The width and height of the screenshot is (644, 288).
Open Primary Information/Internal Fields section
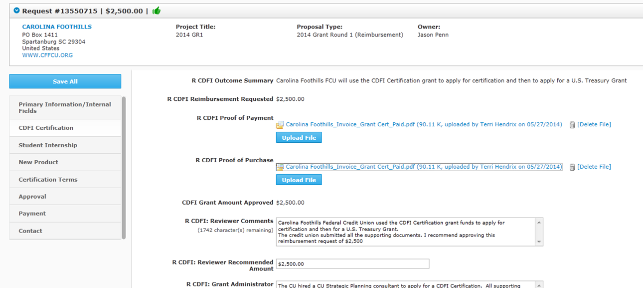[65, 108]
